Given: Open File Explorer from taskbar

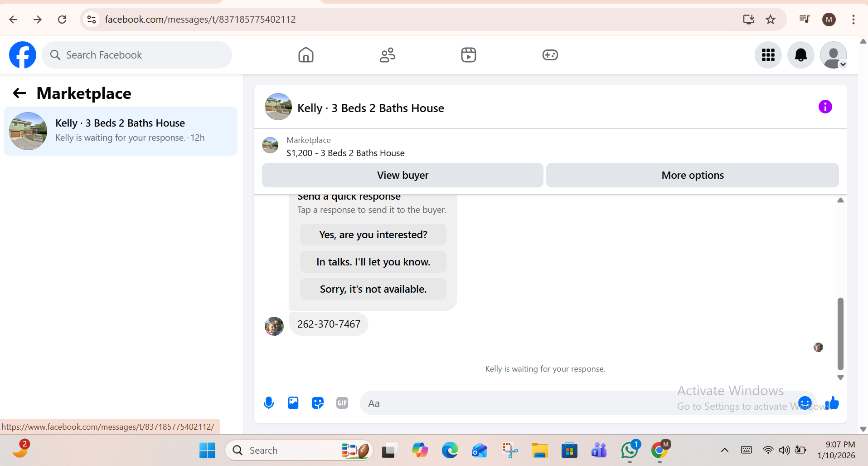Looking at the screenshot, I should 540,450.
